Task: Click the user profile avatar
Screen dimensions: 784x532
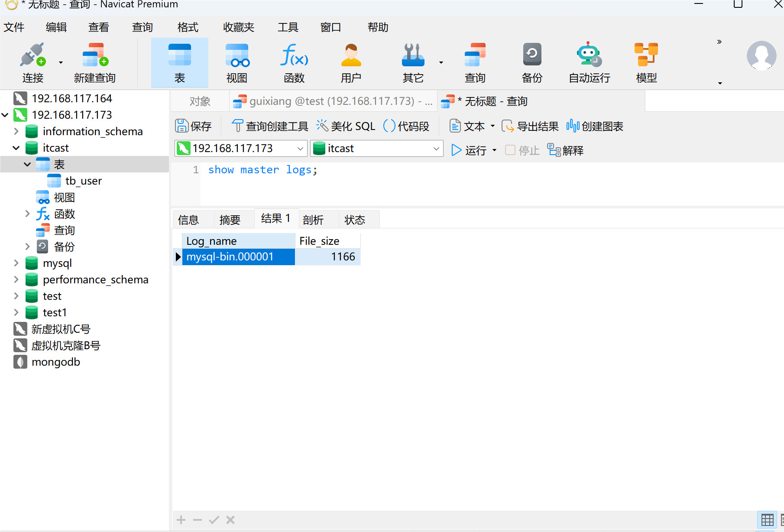Action: click(x=761, y=55)
